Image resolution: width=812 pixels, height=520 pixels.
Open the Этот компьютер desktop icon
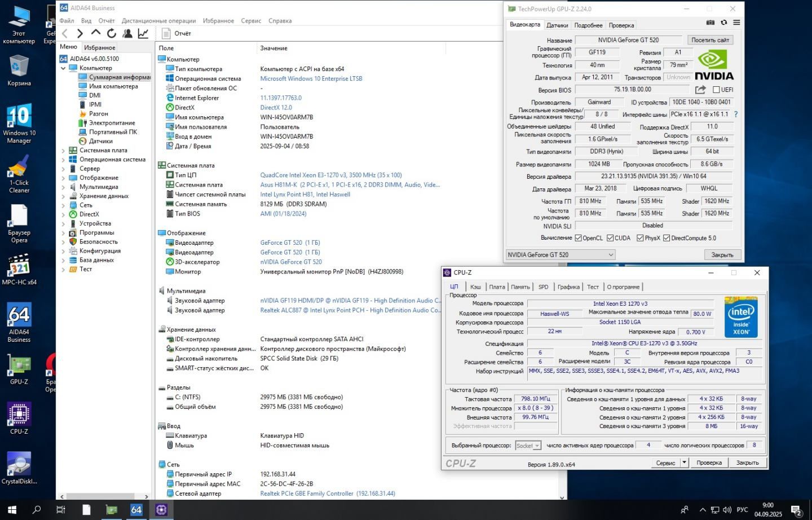(x=19, y=25)
